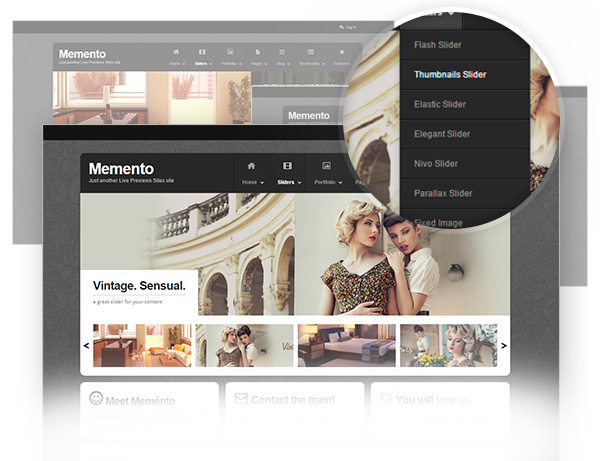
Task: Click the Memento logo in the front window
Action: click(x=121, y=169)
